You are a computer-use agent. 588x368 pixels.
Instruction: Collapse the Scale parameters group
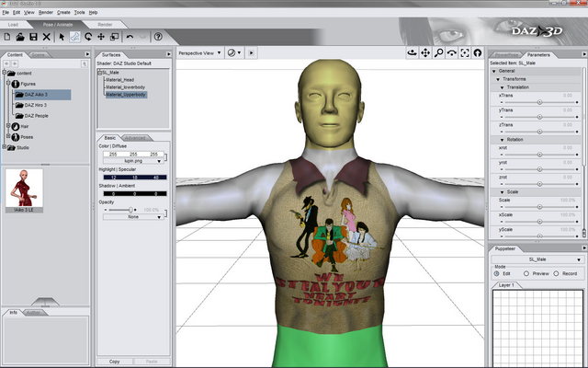coord(503,192)
